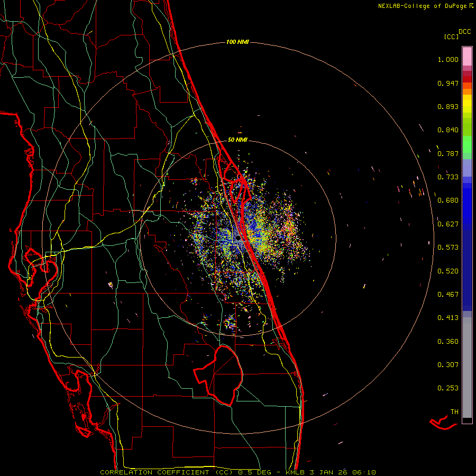476x476 pixels.
Task: Click the 0.520 scale value
Action: tap(448, 271)
